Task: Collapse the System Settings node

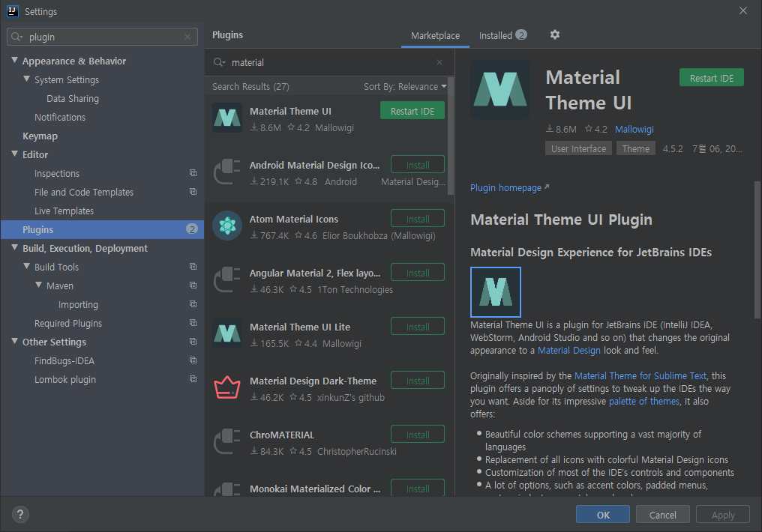Action: 27,79
